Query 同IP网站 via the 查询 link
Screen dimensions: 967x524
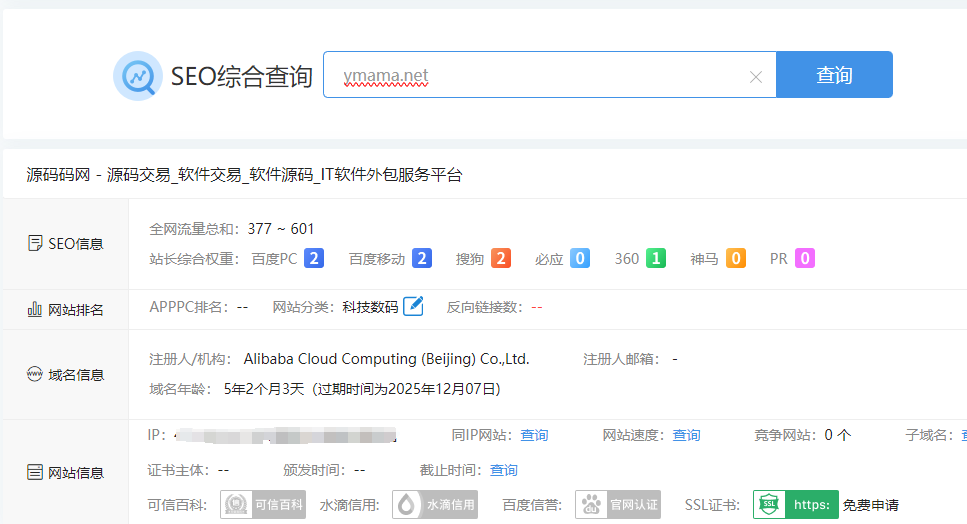pyautogui.click(x=534, y=435)
